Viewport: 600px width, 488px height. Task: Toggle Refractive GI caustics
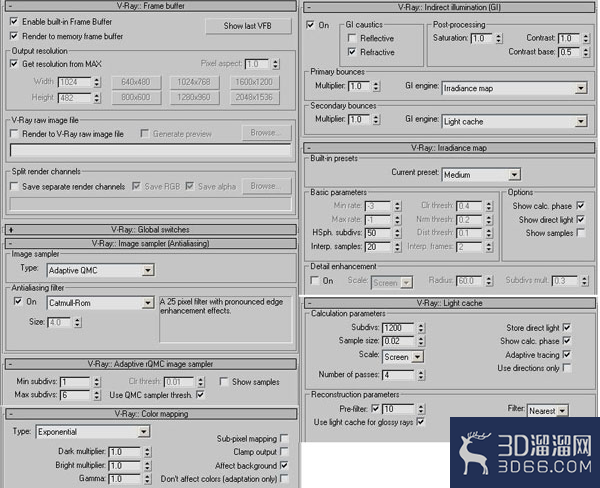point(352,52)
